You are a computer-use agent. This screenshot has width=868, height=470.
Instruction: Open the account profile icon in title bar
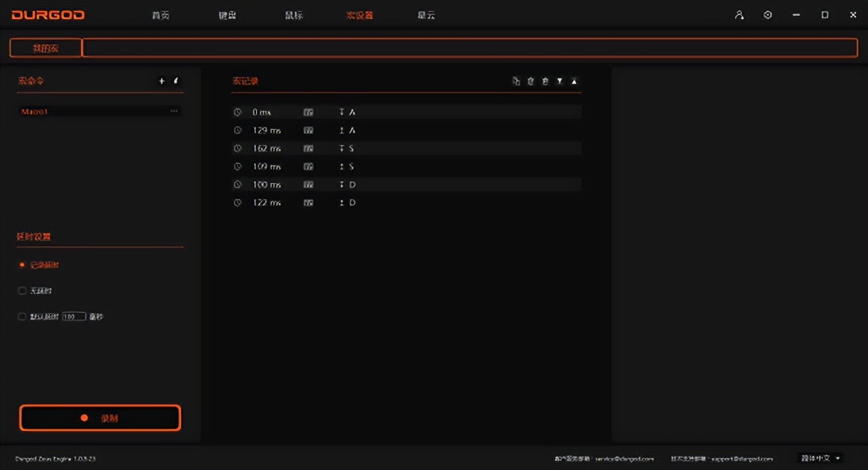[x=739, y=14]
